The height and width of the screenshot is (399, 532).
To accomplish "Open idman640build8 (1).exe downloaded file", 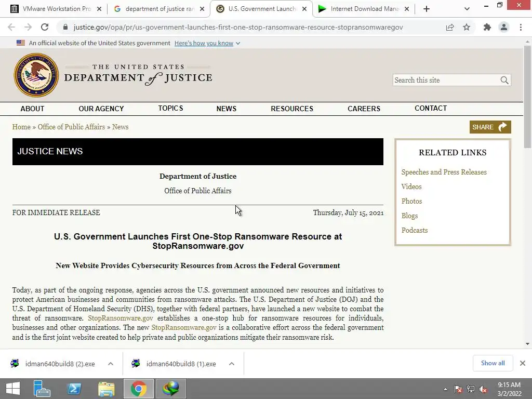I will pyautogui.click(x=181, y=364).
